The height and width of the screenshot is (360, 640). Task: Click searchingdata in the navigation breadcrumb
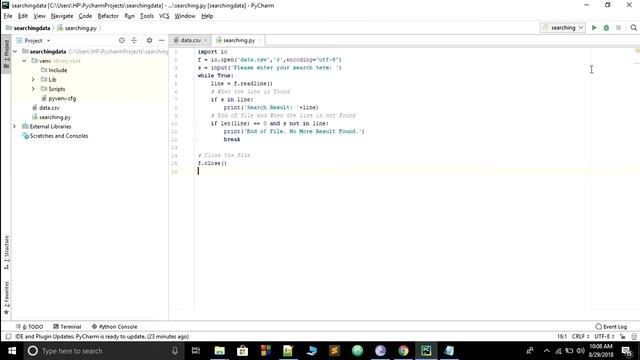32,28
